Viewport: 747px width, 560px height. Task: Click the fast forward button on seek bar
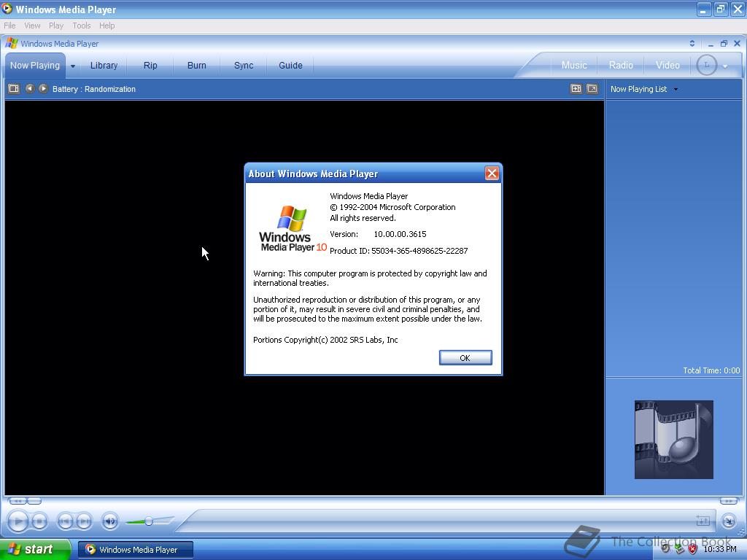click(729, 501)
